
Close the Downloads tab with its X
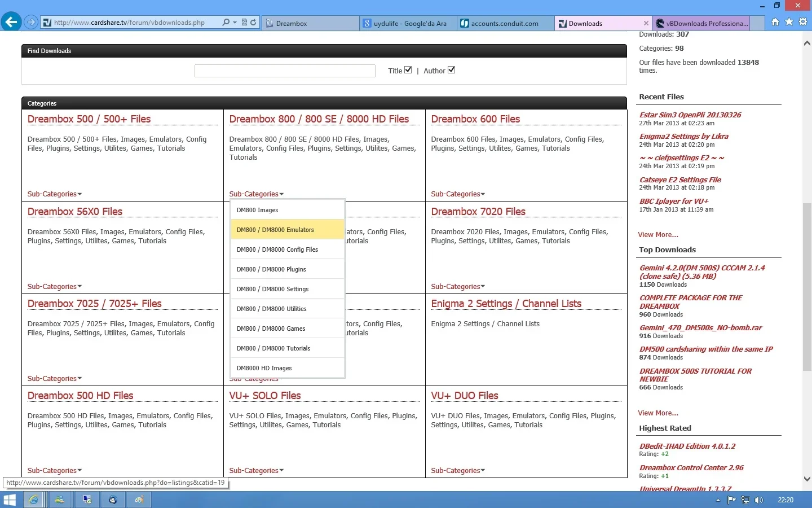tap(646, 23)
